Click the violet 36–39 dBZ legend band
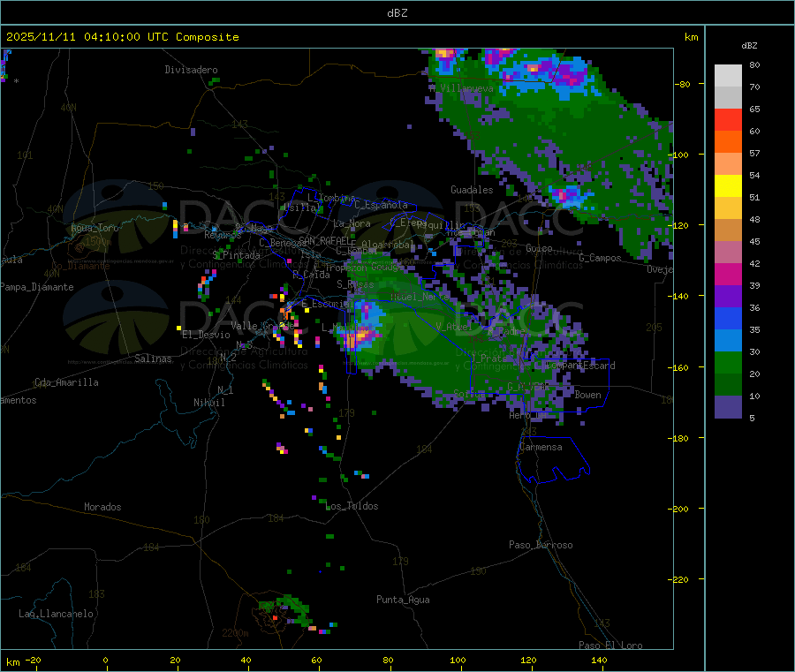The width and height of the screenshot is (795, 672). (x=728, y=297)
